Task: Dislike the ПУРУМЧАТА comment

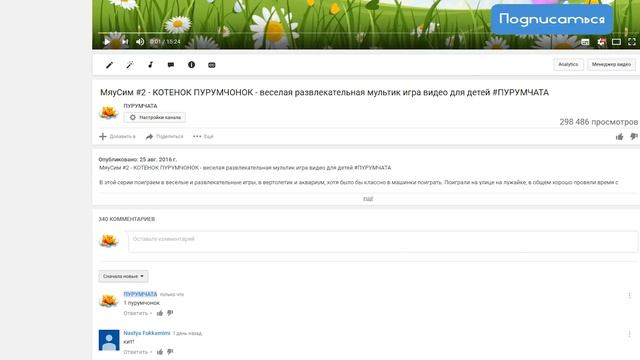Action: coord(170,313)
